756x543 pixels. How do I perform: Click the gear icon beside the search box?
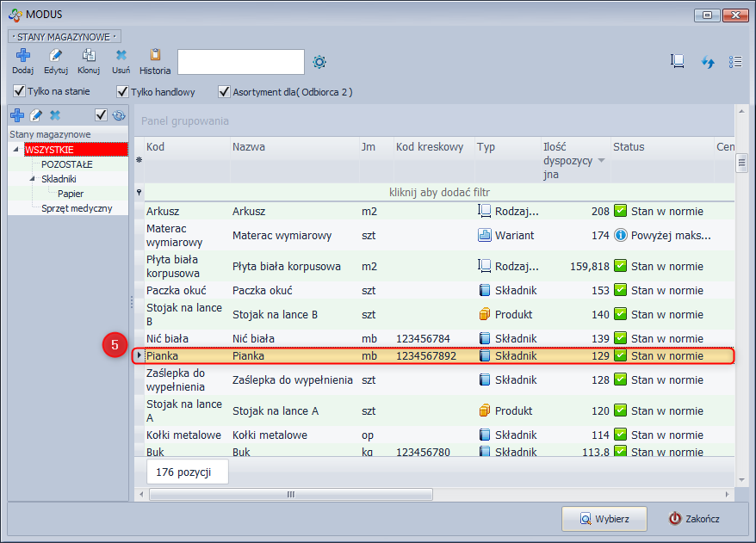(x=319, y=62)
